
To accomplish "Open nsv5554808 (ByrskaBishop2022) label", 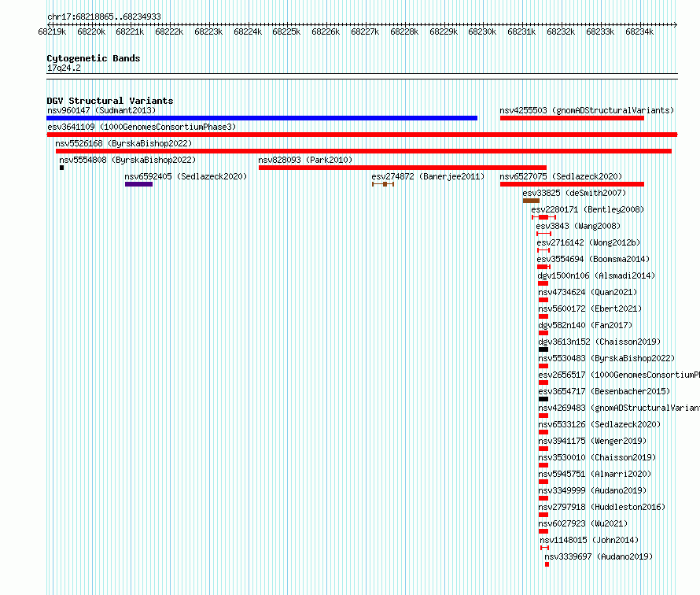I will (127, 160).
